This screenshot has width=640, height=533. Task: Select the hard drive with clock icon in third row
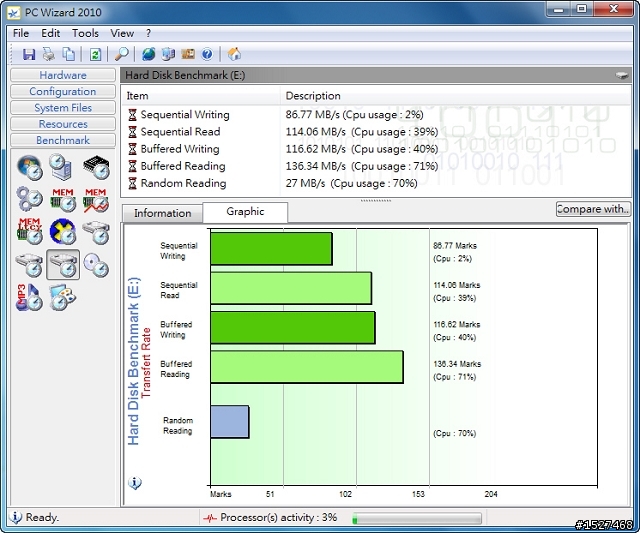(x=96, y=232)
